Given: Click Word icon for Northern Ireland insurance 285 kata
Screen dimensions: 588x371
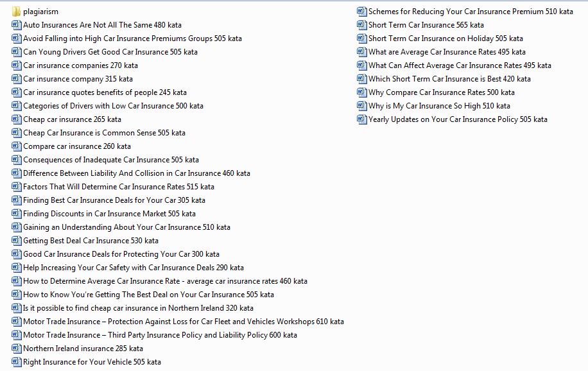Looking at the screenshot, I should point(16,349).
